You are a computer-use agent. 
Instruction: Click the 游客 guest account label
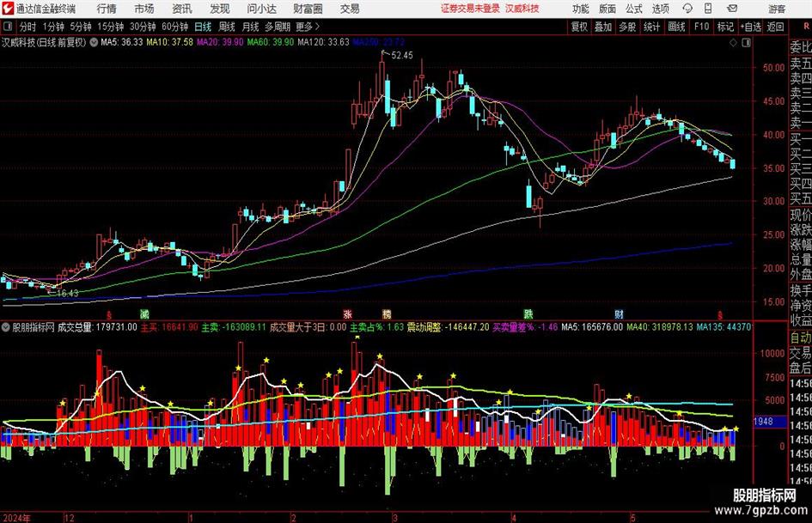[x=776, y=9]
